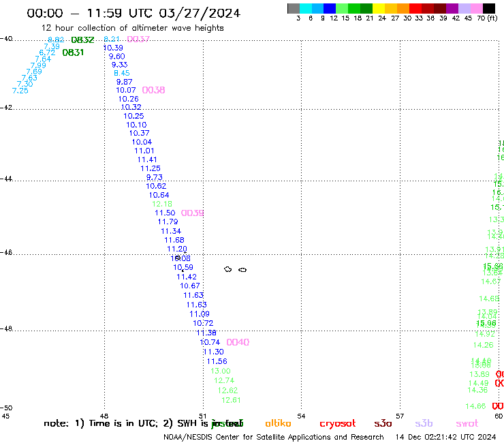Select wave height value 11.50
The height and width of the screenshot is (443, 504).
[165, 213]
